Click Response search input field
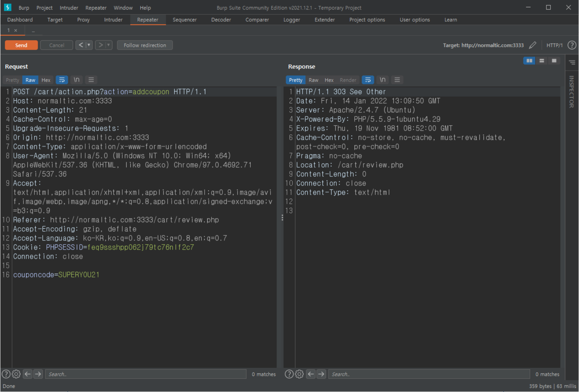 [429, 374]
